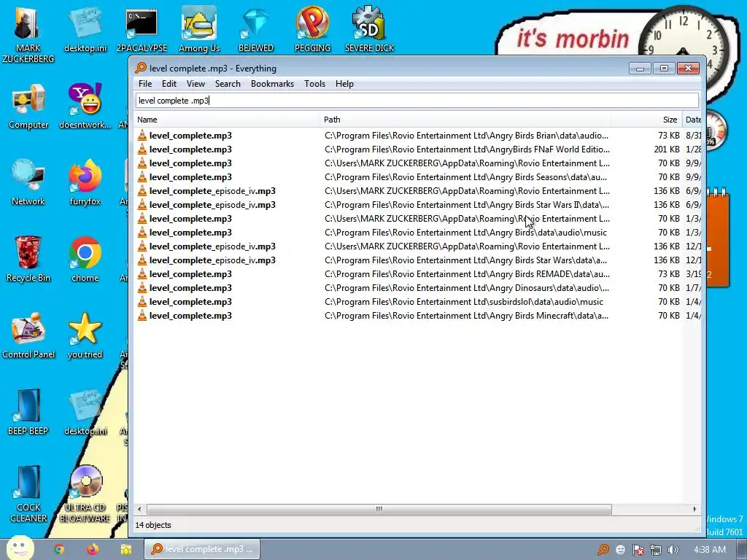
Task: Launch the chome Chrome desktop shortcut
Action: tap(85, 260)
